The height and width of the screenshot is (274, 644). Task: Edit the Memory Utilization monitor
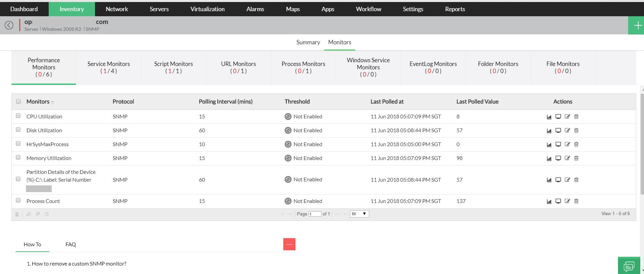[x=567, y=158]
